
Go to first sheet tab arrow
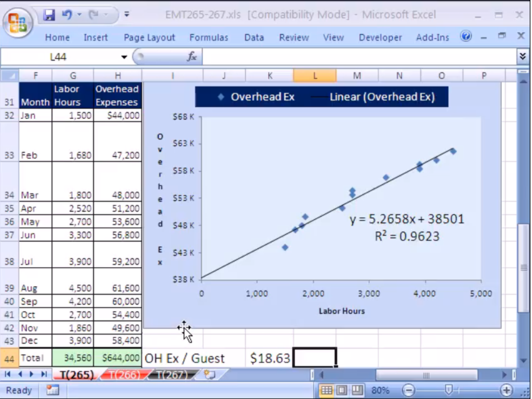[7, 374]
